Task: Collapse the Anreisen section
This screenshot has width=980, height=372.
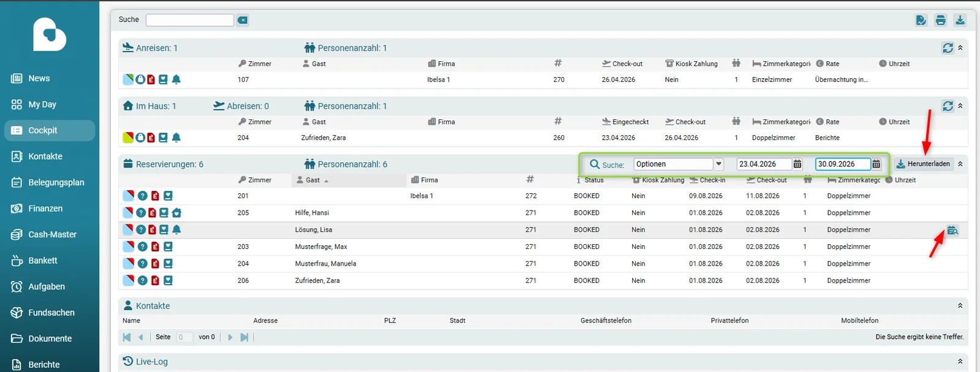Action: pos(960,48)
